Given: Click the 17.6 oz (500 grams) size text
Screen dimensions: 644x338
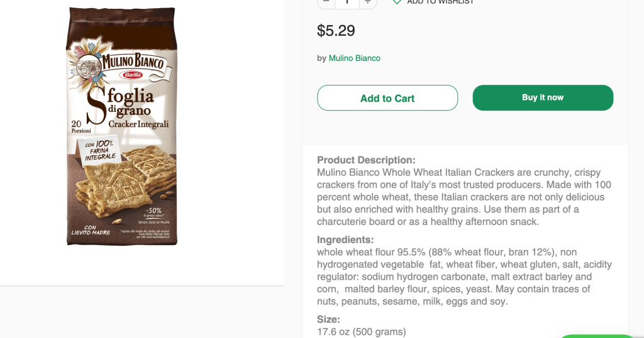Looking at the screenshot, I should pos(361,332).
